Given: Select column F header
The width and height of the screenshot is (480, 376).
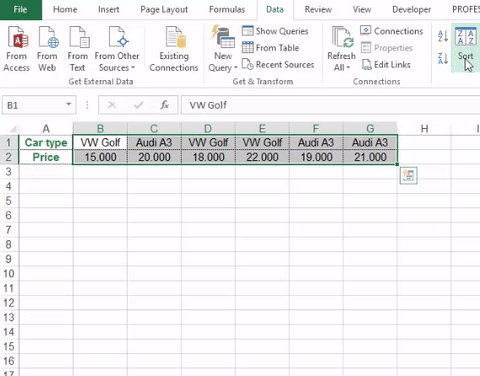Looking at the screenshot, I should pos(316,128).
